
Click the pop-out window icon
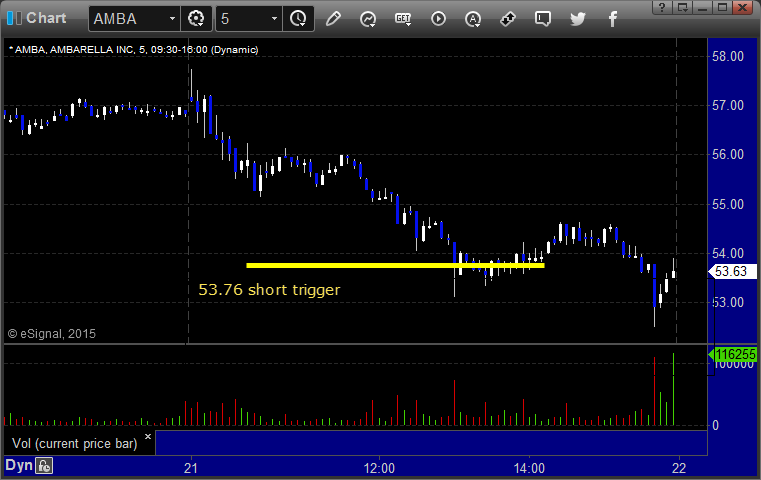click(682, 7)
